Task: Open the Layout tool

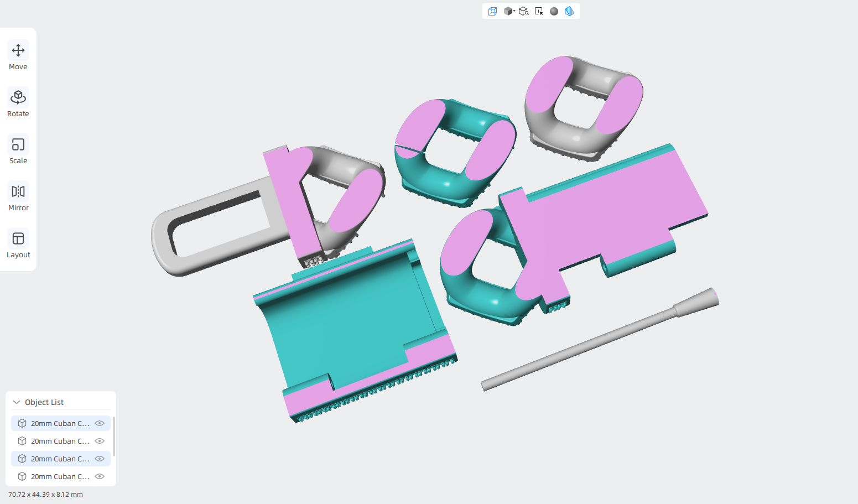Action: 18,245
